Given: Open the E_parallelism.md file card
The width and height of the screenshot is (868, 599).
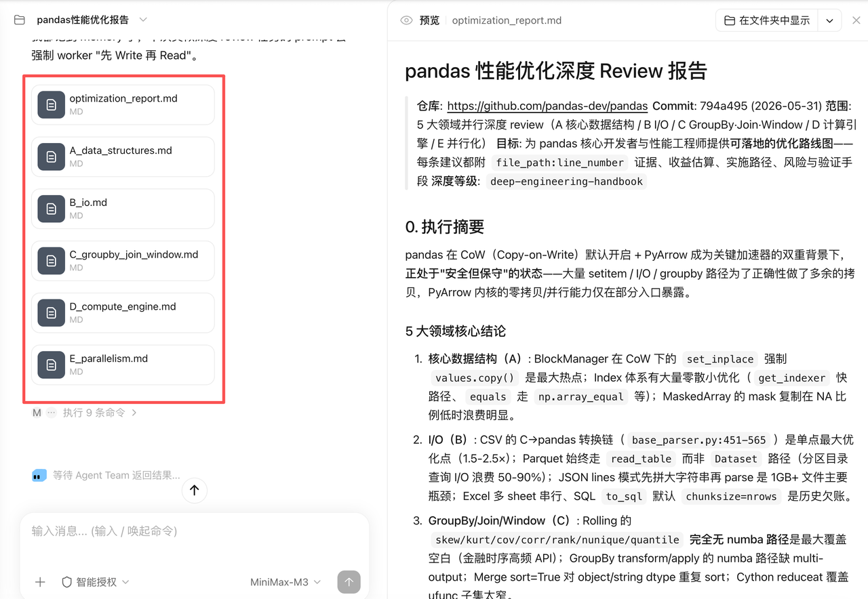Looking at the screenshot, I should (123, 365).
